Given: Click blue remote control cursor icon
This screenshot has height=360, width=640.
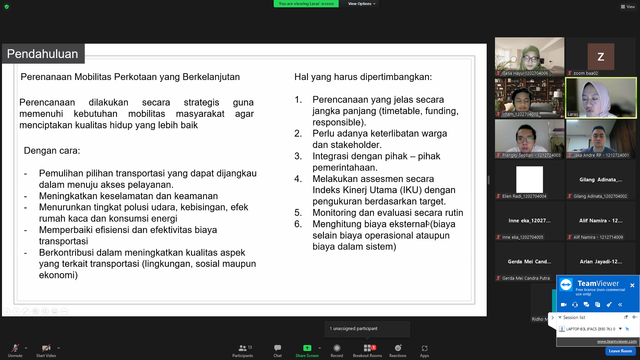Looking at the screenshot, I should [627, 329].
